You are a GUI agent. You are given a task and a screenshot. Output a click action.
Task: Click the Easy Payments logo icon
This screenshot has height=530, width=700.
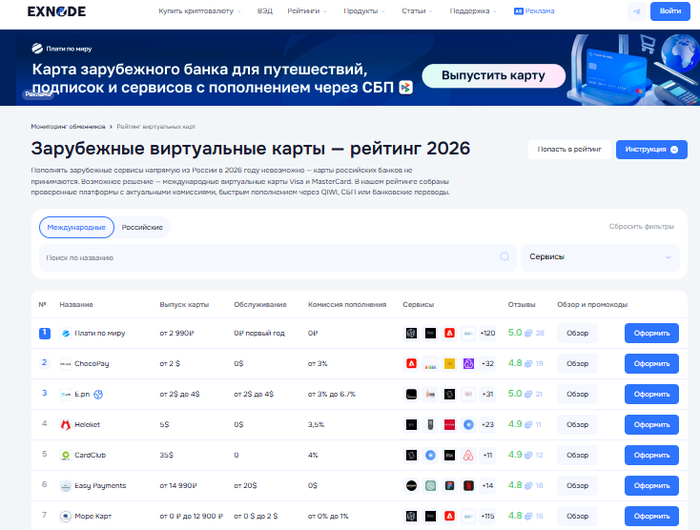pos(66,485)
